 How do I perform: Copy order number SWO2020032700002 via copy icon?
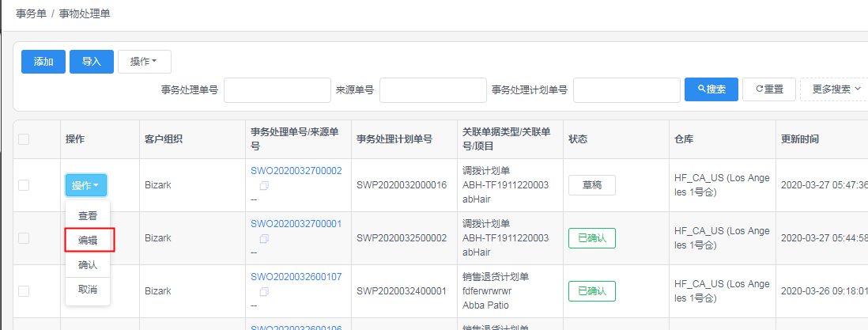click(x=264, y=185)
